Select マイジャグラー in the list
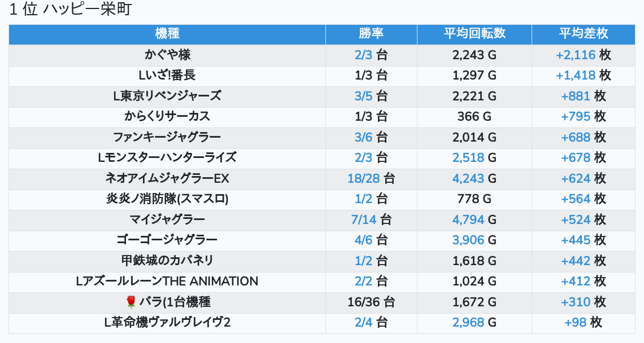This screenshot has width=644, height=343. 167,219
